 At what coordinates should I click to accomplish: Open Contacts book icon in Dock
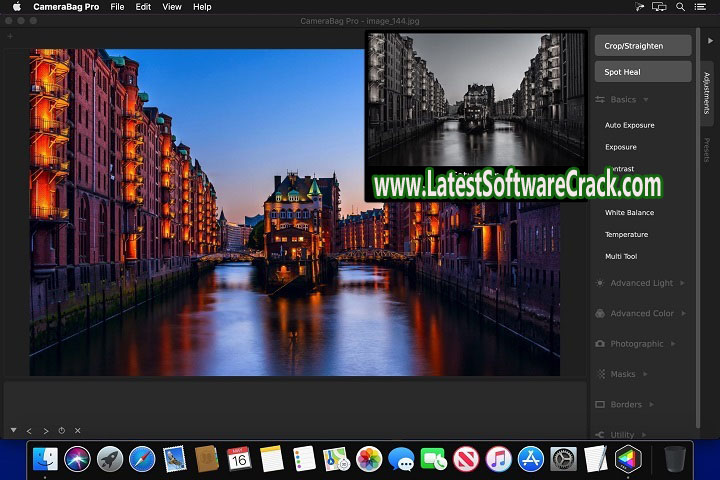(x=207, y=458)
